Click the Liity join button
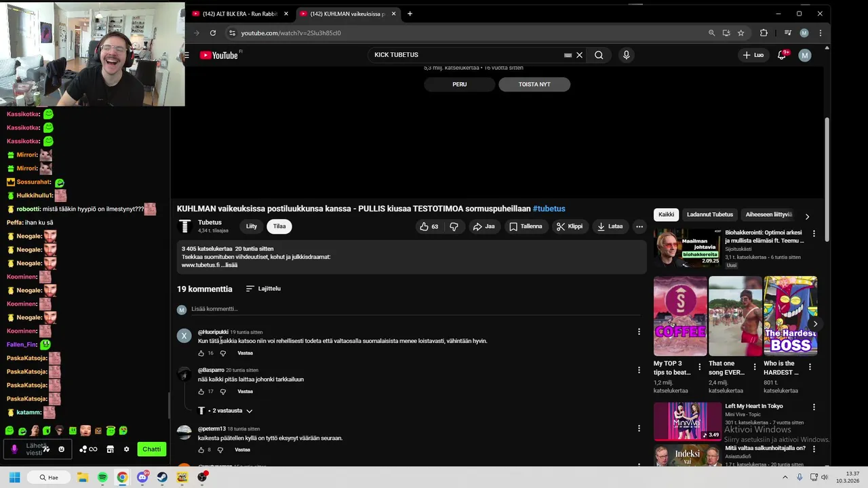The width and height of the screenshot is (868, 488). 252,226
